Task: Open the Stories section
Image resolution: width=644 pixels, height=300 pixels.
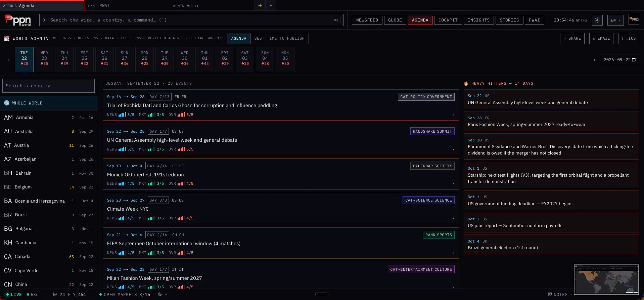Action: [509, 20]
